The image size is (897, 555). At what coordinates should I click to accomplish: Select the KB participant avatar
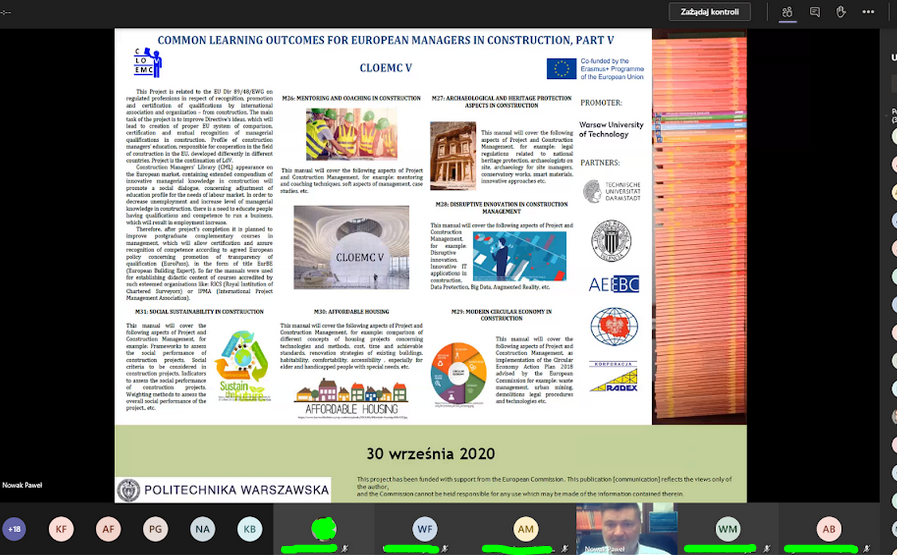pyautogui.click(x=249, y=529)
